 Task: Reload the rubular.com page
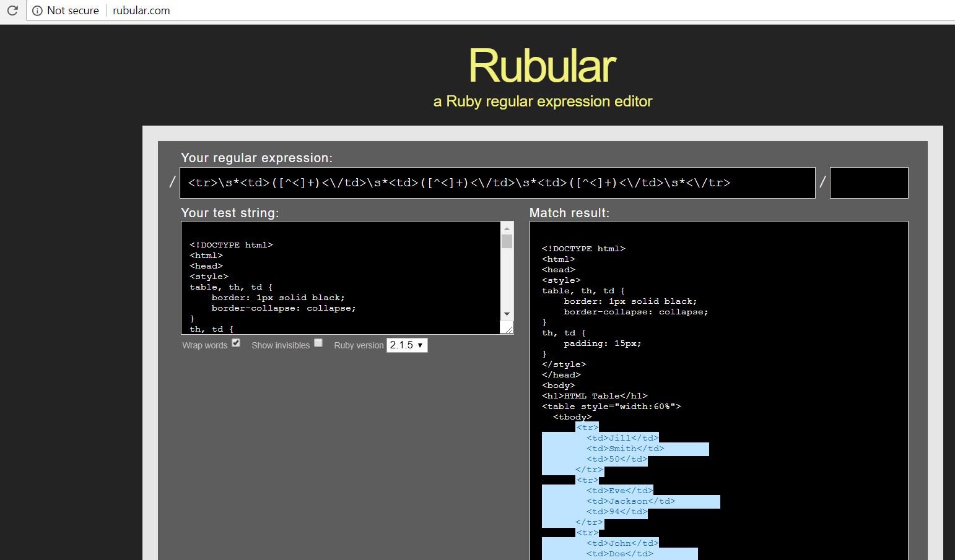[x=12, y=10]
